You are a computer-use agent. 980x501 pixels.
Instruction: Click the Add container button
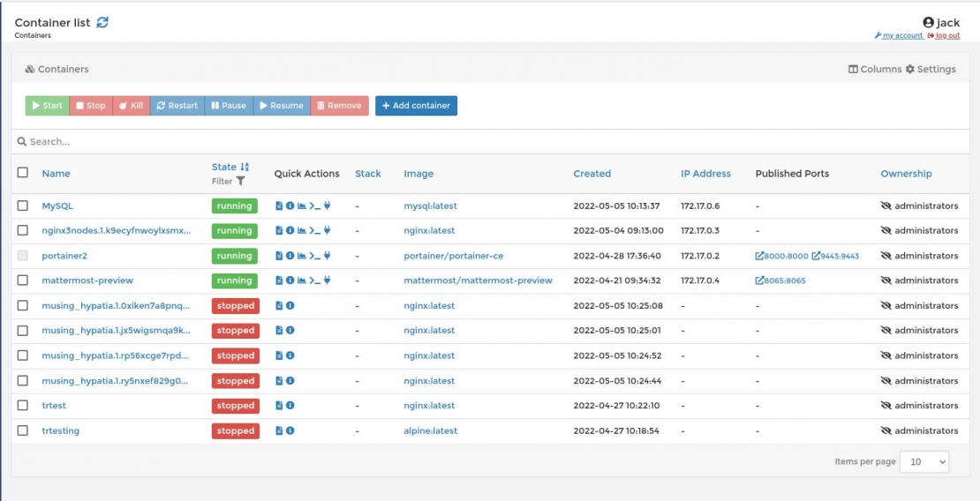pyautogui.click(x=416, y=106)
